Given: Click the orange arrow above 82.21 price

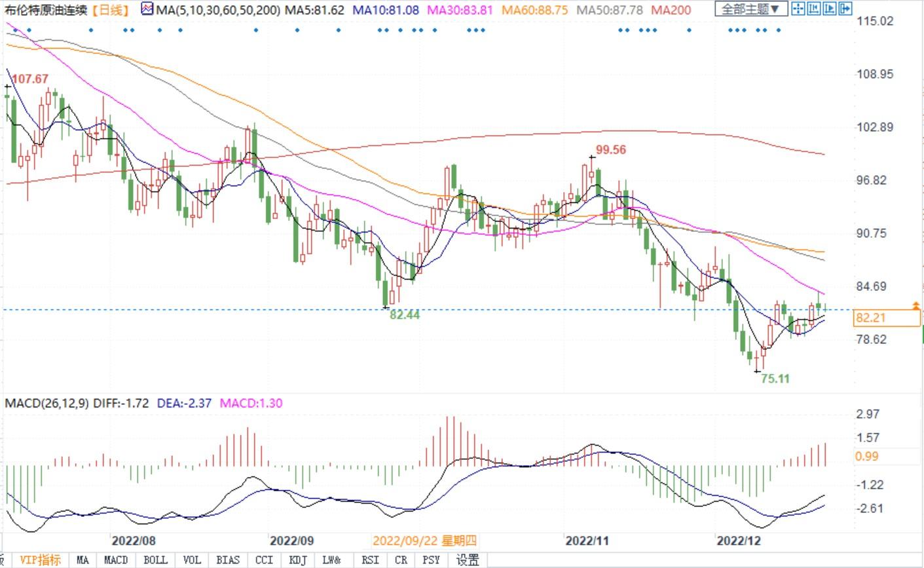Looking at the screenshot, I should click(x=915, y=305).
